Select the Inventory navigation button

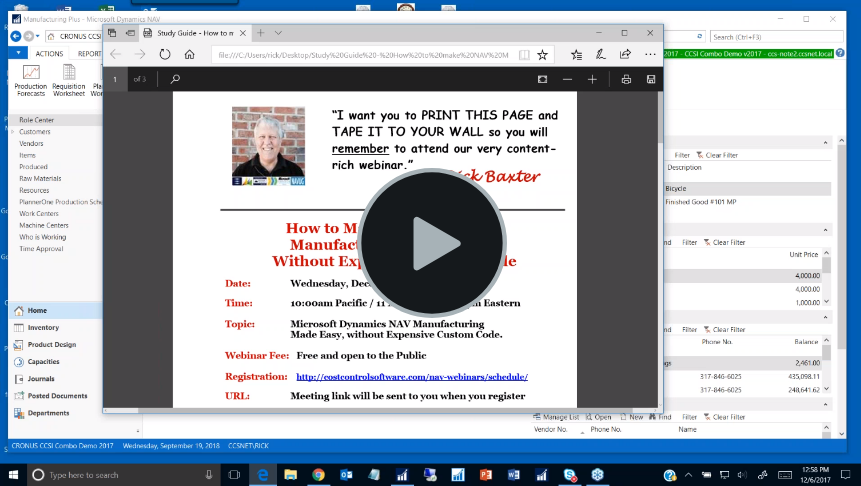(55, 328)
